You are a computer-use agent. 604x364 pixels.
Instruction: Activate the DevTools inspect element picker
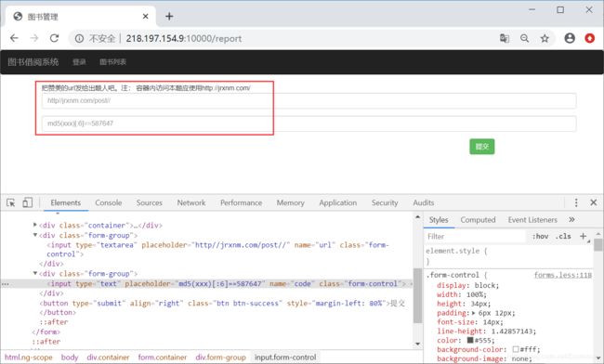(x=11, y=202)
